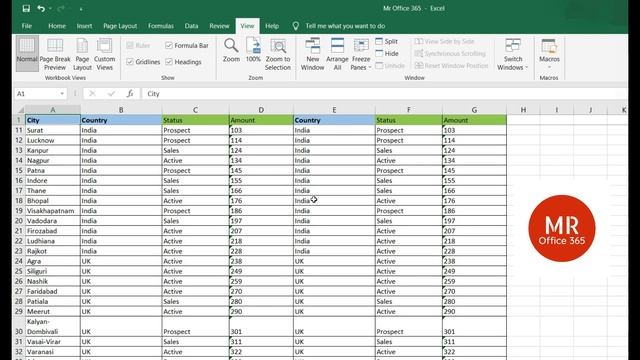Open a New Window
Screen dimensions: 640x360
(x=312, y=53)
